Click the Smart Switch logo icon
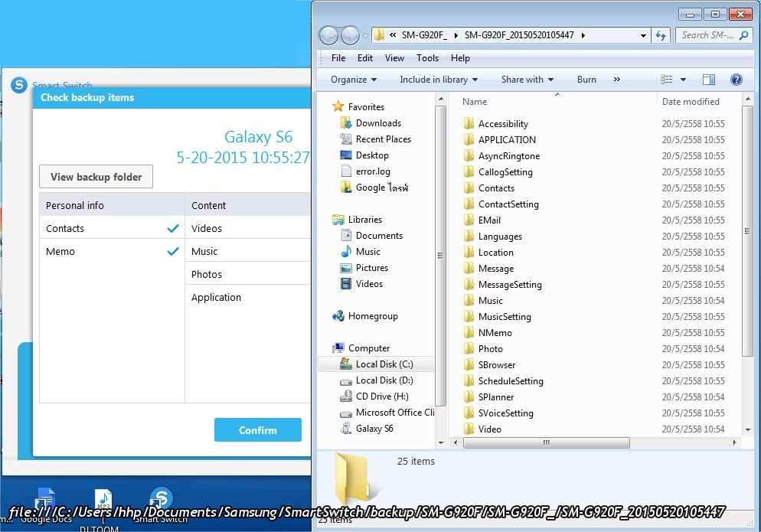Screen dimensions: 761x532 [x=19, y=85]
